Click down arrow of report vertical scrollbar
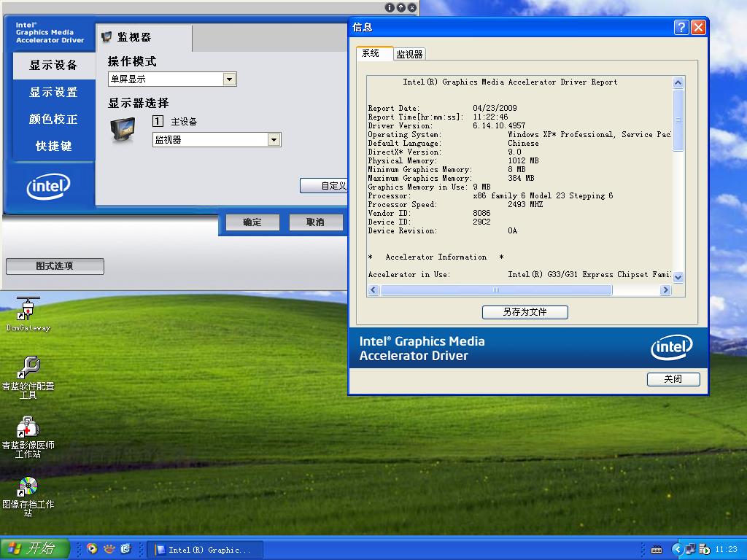 pyautogui.click(x=678, y=277)
